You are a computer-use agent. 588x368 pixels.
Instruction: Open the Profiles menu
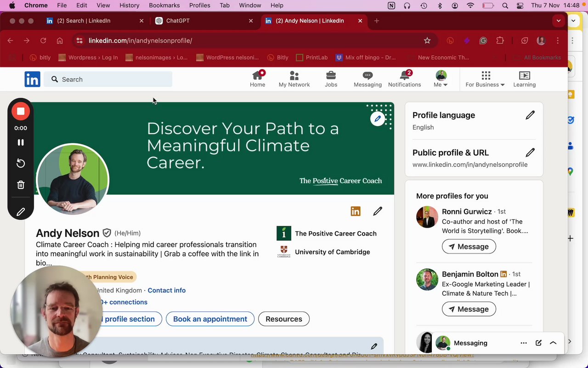(x=200, y=6)
